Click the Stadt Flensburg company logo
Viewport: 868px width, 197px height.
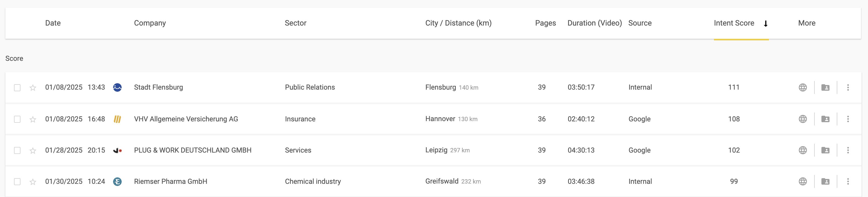pos(117,87)
